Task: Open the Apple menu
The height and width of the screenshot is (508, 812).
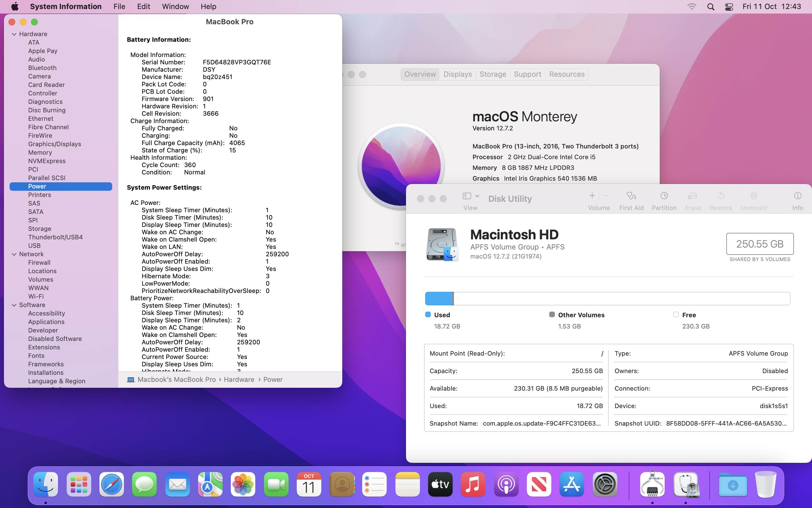Action: 15,6
